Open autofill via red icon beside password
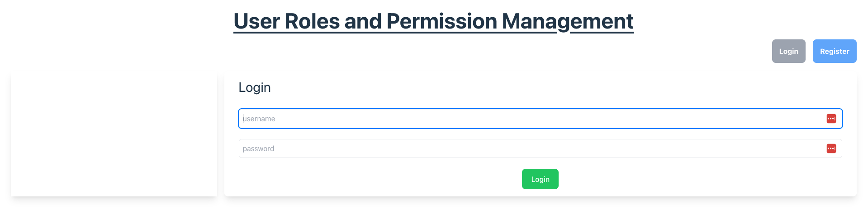Image resolution: width=868 pixels, height=215 pixels. click(x=831, y=148)
